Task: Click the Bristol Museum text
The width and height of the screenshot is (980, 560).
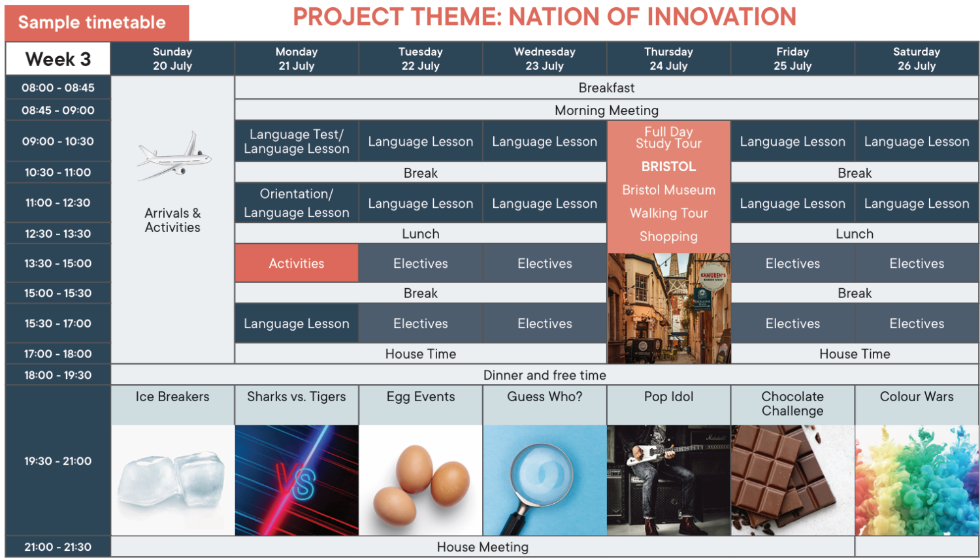Action: click(669, 190)
